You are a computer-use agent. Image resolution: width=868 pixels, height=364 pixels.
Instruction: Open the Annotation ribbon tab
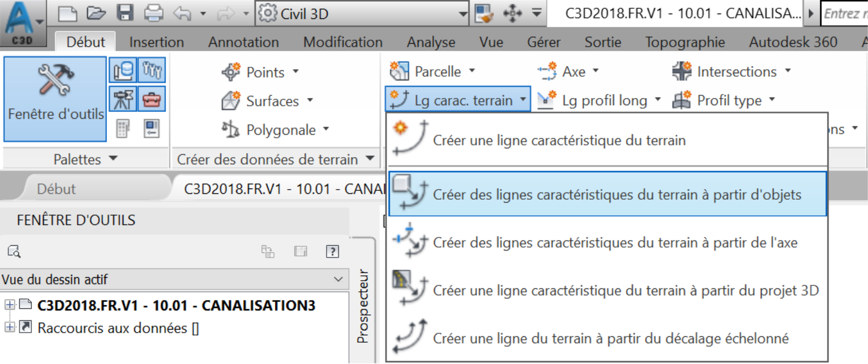(243, 42)
